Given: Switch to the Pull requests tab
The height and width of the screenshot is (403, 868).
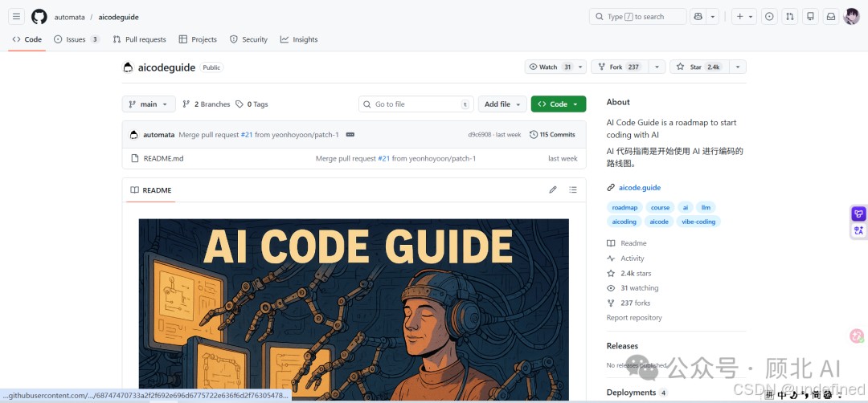Looking at the screenshot, I should (x=139, y=39).
